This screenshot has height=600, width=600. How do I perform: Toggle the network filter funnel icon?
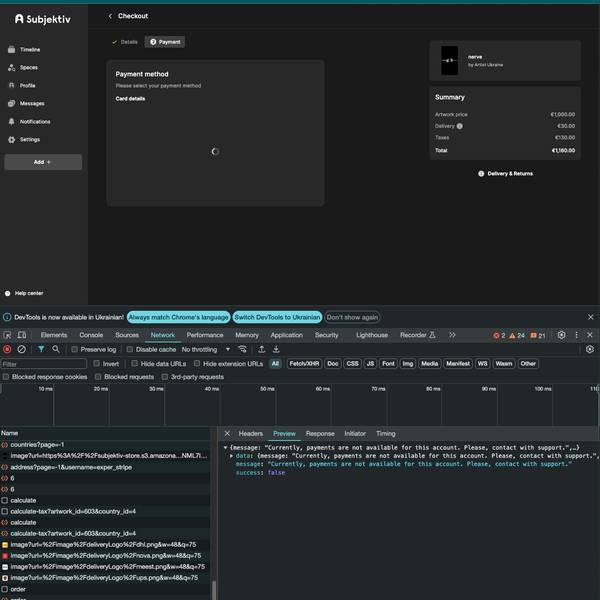[x=41, y=349]
